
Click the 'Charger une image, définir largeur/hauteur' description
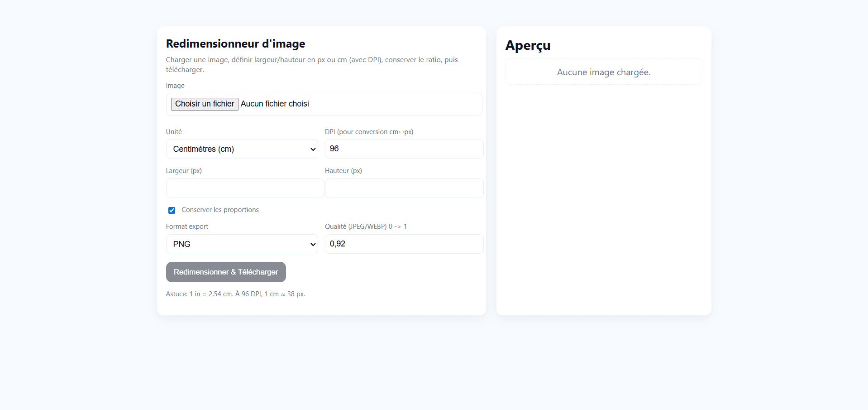click(312, 65)
